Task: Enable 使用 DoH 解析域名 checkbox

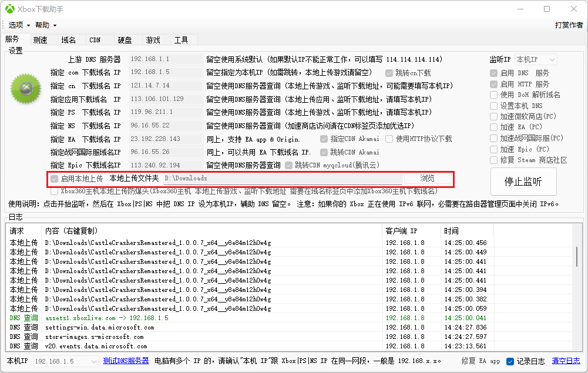Action: [x=525, y=95]
